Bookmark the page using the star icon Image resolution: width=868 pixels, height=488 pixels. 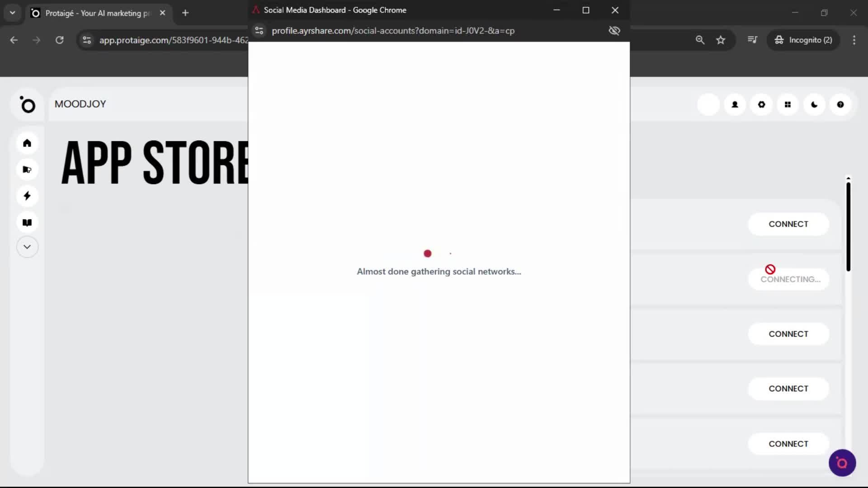point(721,40)
